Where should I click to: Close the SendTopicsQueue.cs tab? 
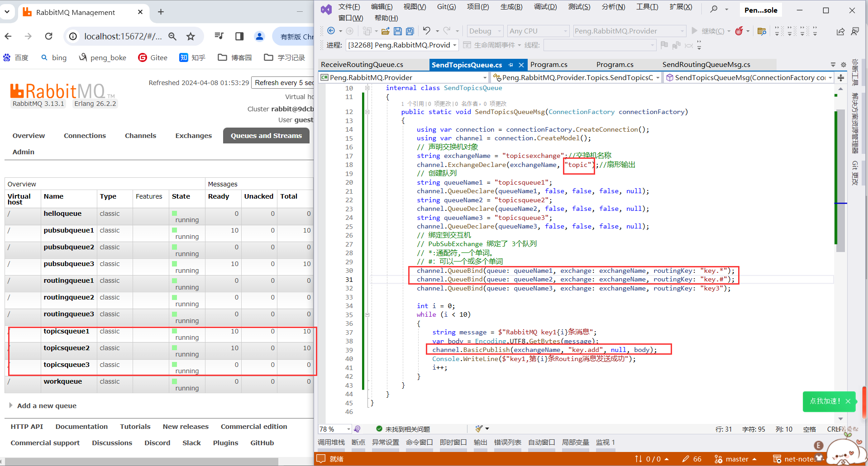coord(521,65)
